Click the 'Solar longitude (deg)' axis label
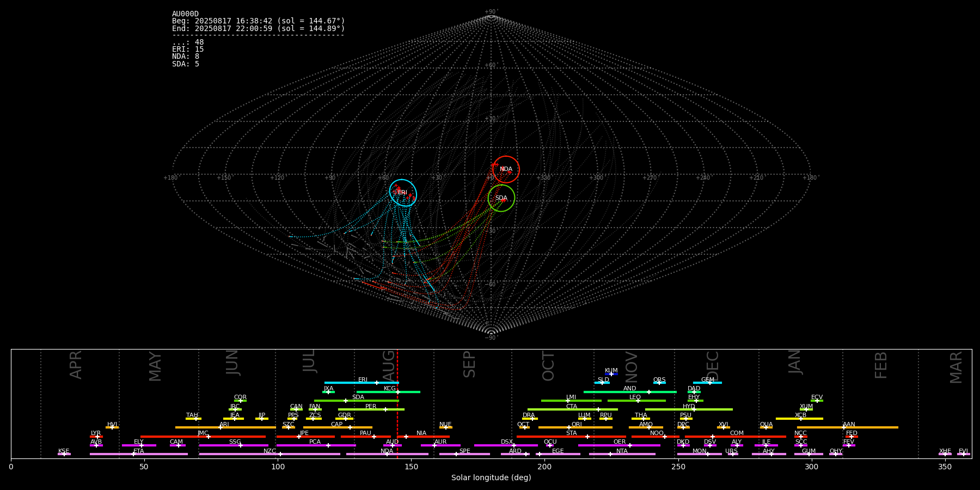The height and width of the screenshot is (490, 980). (x=491, y=478)
